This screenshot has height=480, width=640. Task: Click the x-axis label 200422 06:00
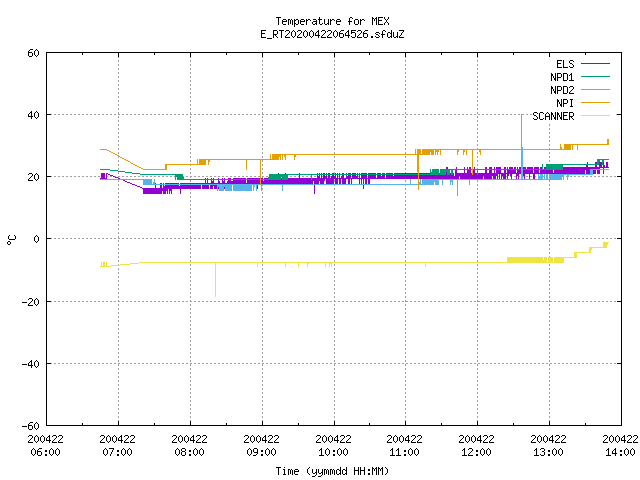coord(45,446)
